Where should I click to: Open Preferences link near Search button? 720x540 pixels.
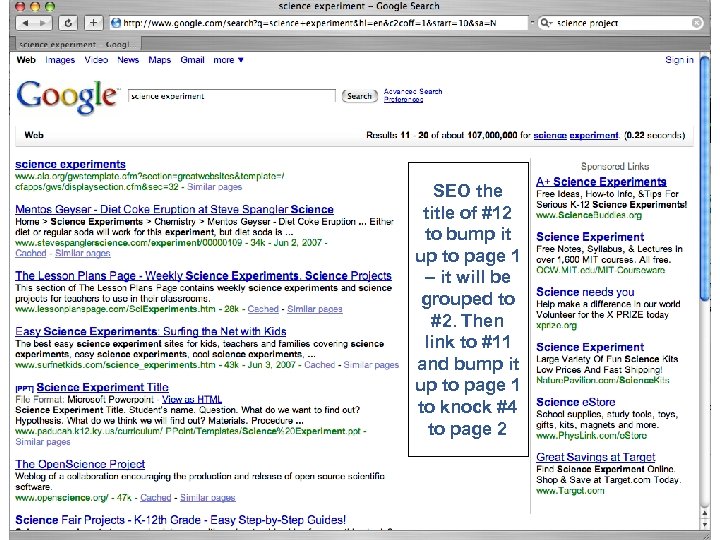click(403, 99)
